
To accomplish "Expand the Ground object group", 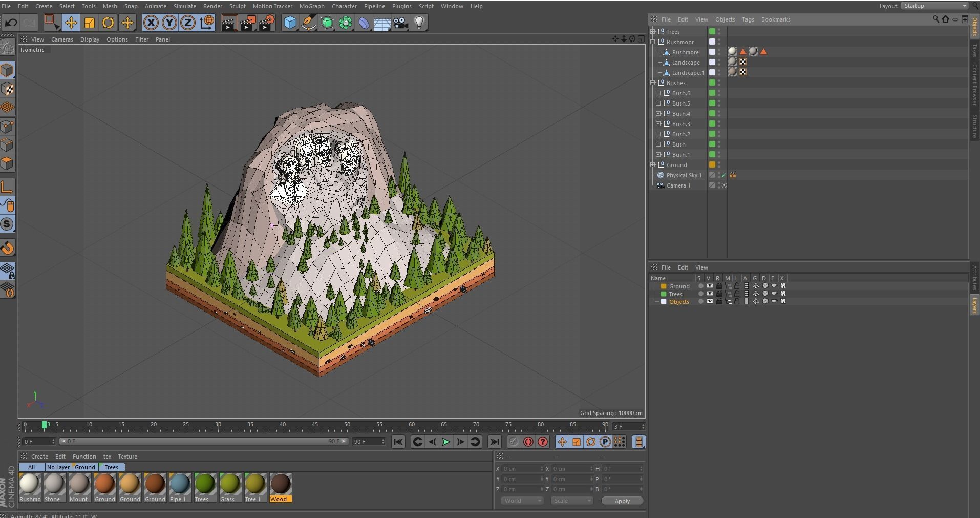I will [653, 164].
